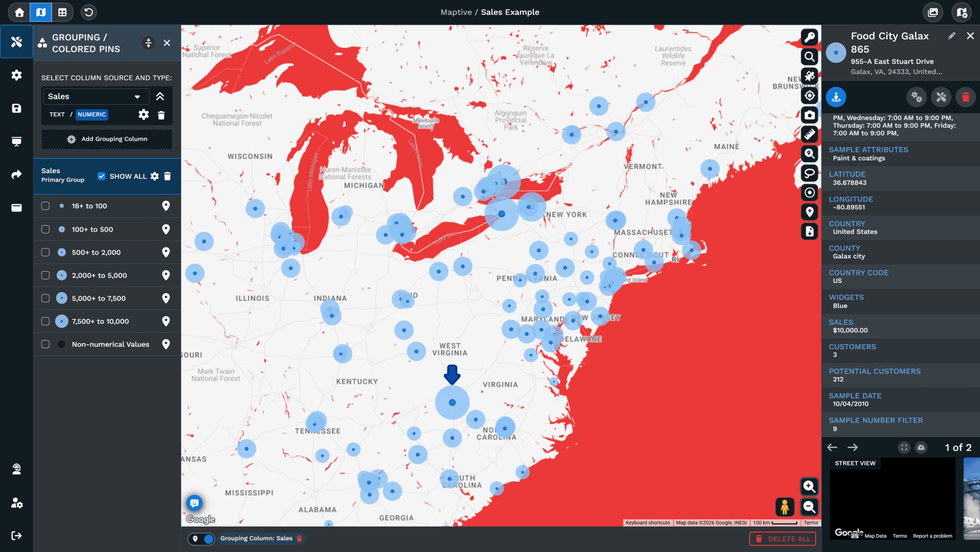The height and width of the screenshot is (552, 980).
Task: Open the map tools wrench icon in sidebar
Action: (x=16, y=42)
